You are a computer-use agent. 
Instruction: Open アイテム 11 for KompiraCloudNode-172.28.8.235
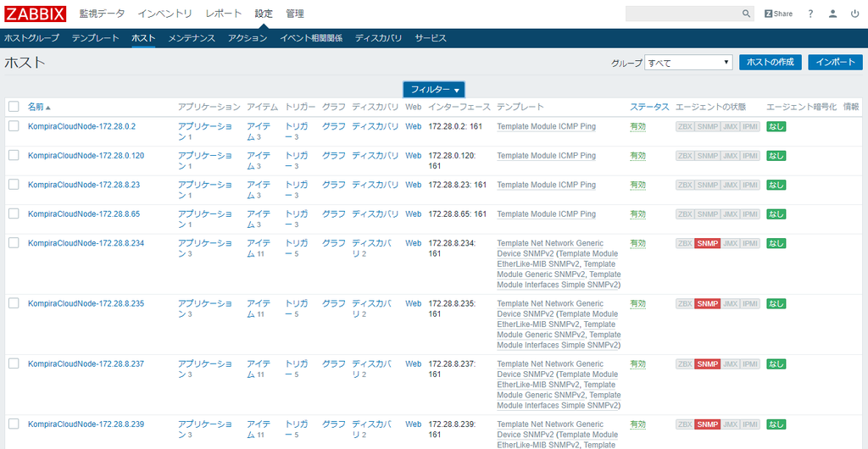tap(259, 308)
